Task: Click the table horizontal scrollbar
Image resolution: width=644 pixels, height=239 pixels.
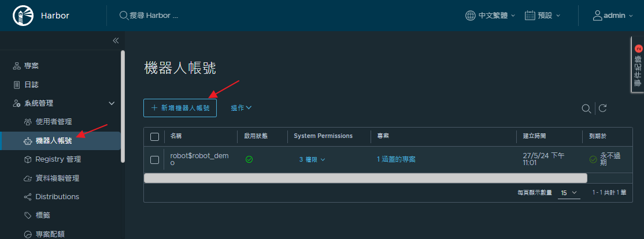Action: tap(365, 178)
